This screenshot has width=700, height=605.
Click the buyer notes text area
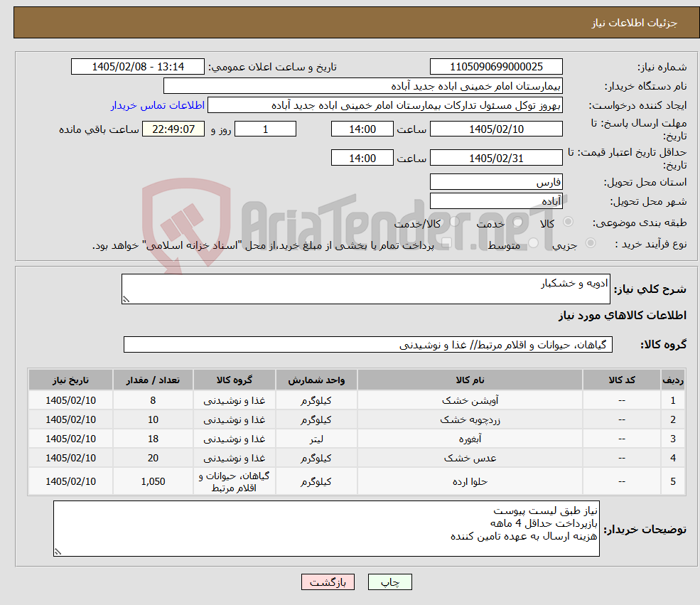pos(326,529)
